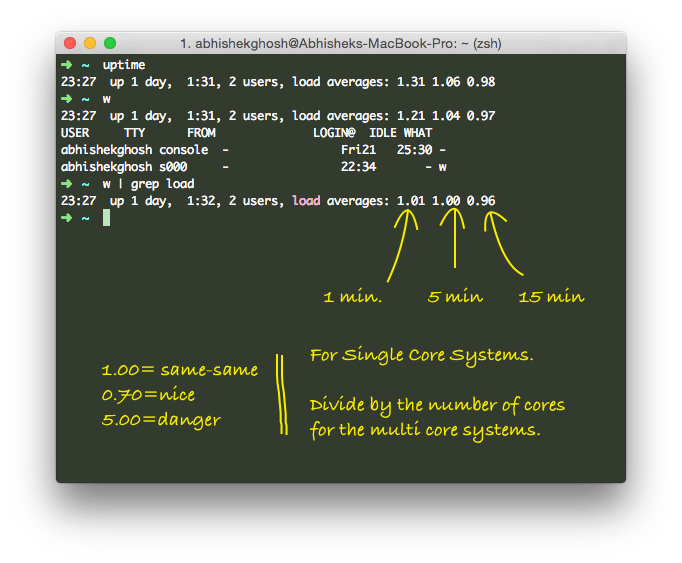The image size is (682, 563).
Task: Click login time '22:34'
Action: tap(358, 167)
